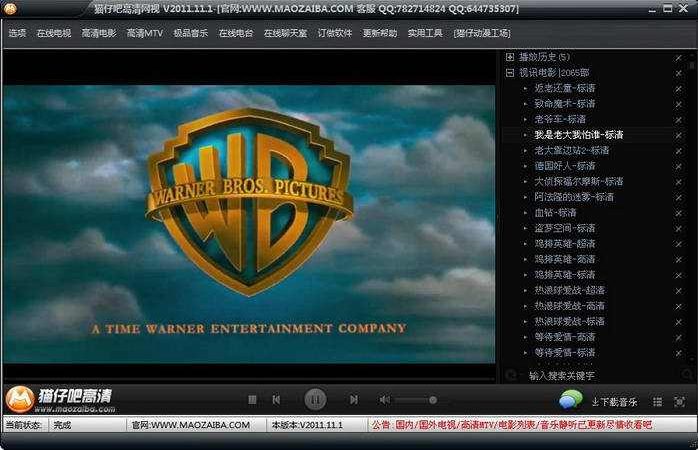698x450 pixels.
Task: Open the 实用工具 menu
Action: click(x=425, y=33)
